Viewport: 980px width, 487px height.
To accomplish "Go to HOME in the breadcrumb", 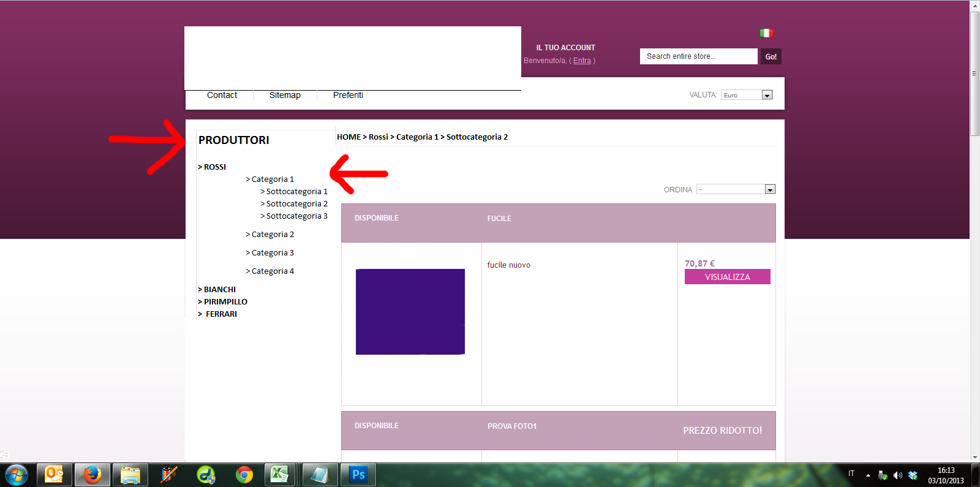I will point(349,137).
